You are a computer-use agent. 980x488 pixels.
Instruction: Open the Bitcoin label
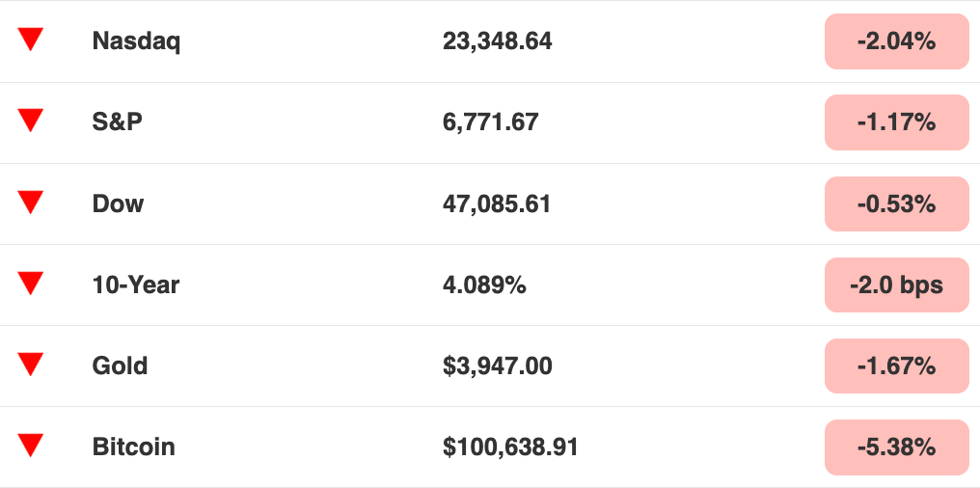click(x=133, y=447)
